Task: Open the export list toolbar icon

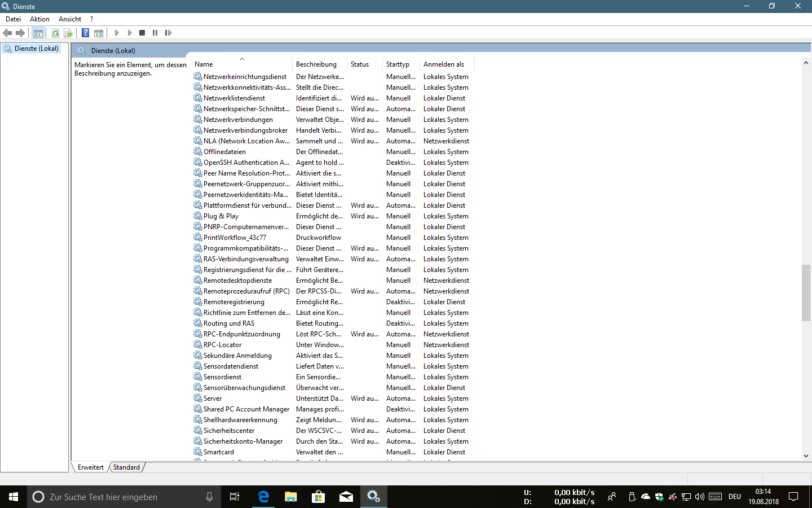Action: 68,33
